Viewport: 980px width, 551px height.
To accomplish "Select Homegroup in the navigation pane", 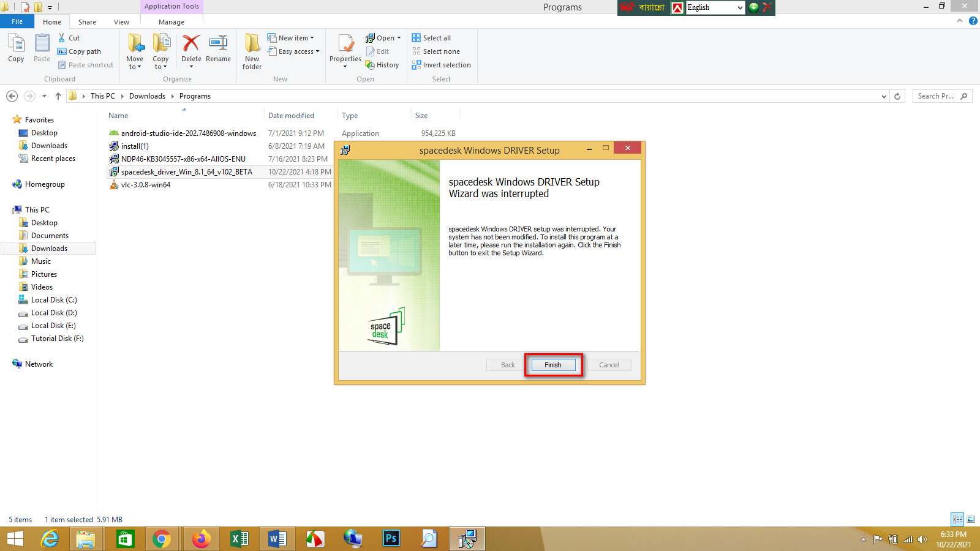I will click(45, 184).
